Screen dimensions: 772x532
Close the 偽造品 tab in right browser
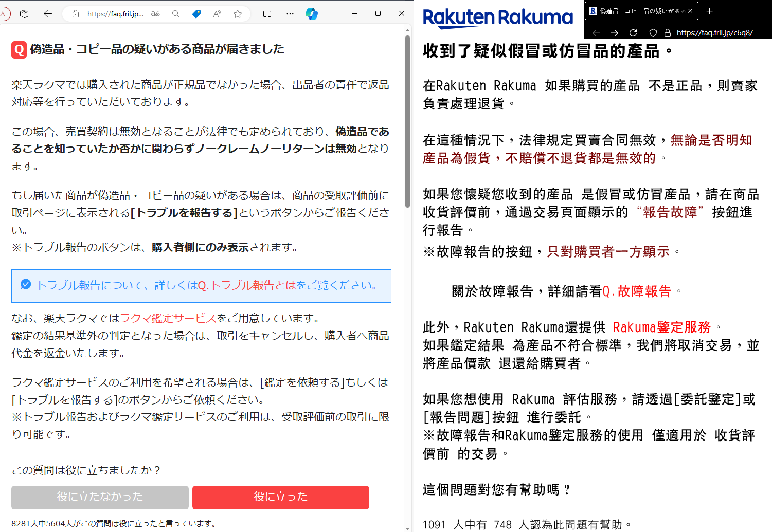[690, 11]
